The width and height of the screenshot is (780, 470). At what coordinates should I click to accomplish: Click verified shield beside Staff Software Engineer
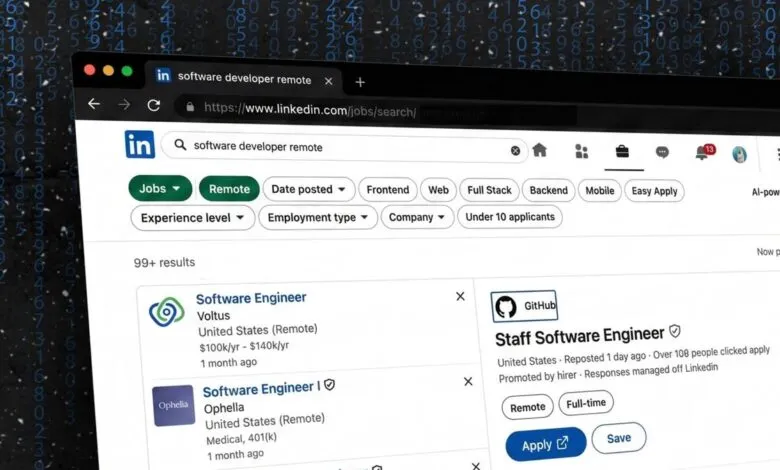pos(675,331)
